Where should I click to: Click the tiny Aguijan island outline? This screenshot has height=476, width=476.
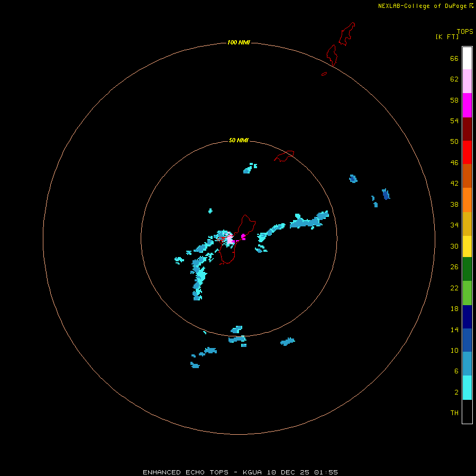click(324, 74)
